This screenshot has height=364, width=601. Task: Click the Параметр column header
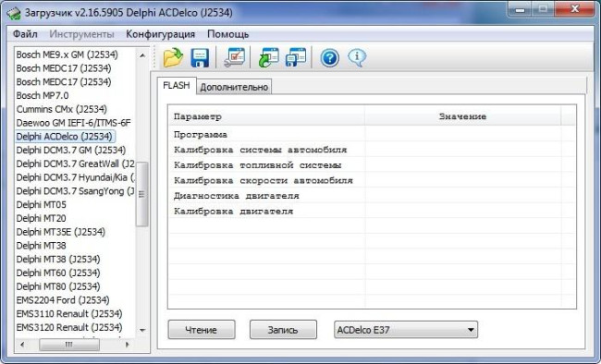(x=267, y=116)
